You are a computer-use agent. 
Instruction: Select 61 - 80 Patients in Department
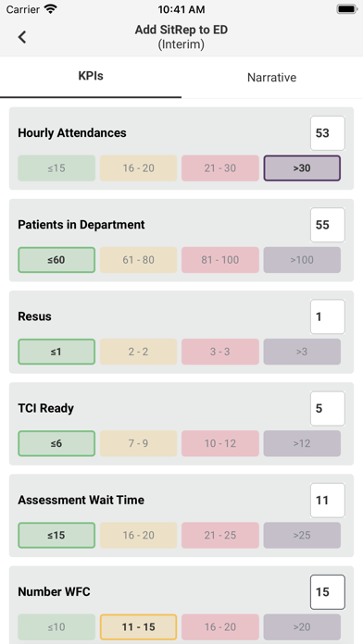pos(139,260)
